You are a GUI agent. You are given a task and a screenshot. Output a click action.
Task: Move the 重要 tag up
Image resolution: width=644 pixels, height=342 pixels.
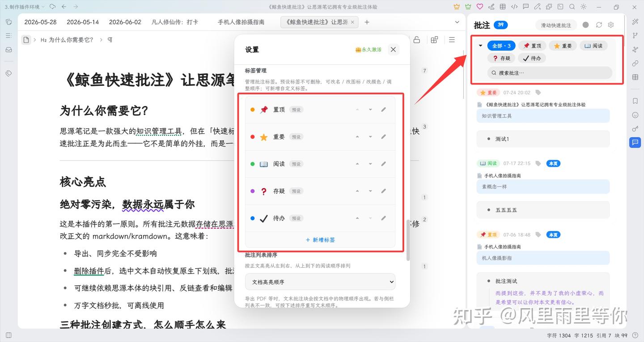pos(357,137)
